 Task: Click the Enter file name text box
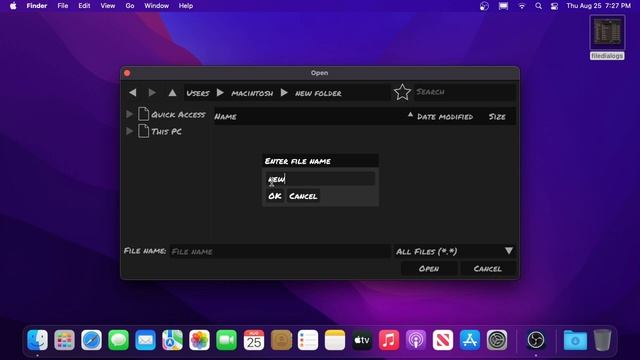point(320,179)
